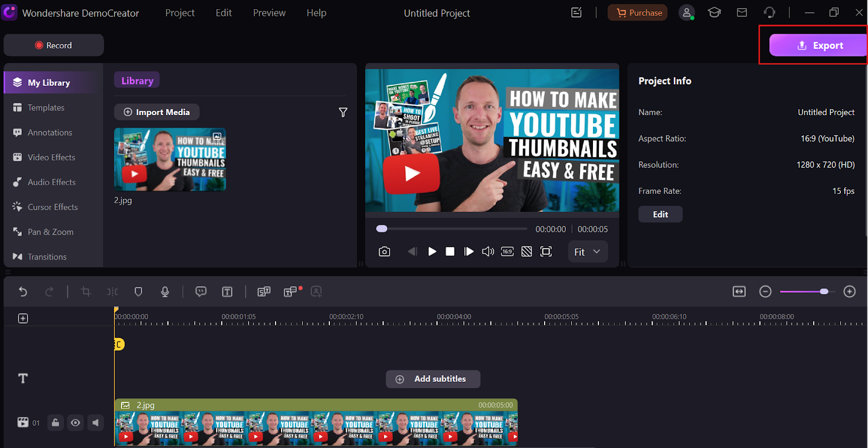Open Annotations in sidebar
Image resolution: width=868 pixels, height=448 pixels.
tap(53, 132)
